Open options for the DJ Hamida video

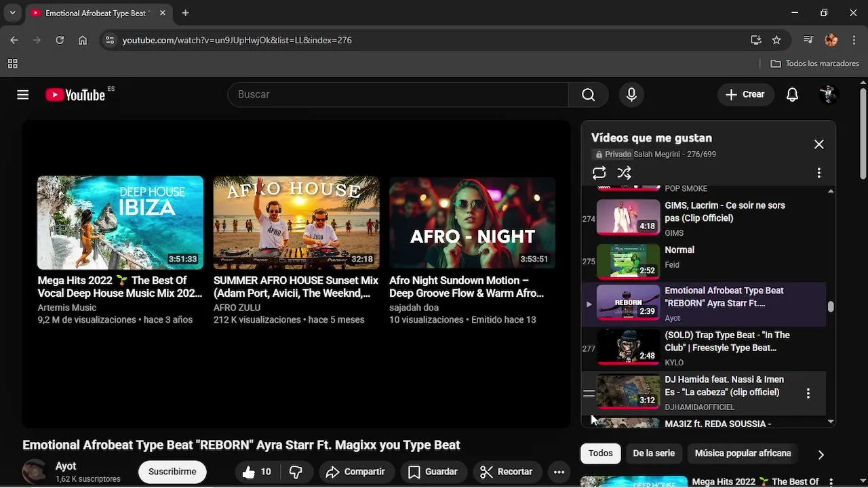tap(808, 393)
